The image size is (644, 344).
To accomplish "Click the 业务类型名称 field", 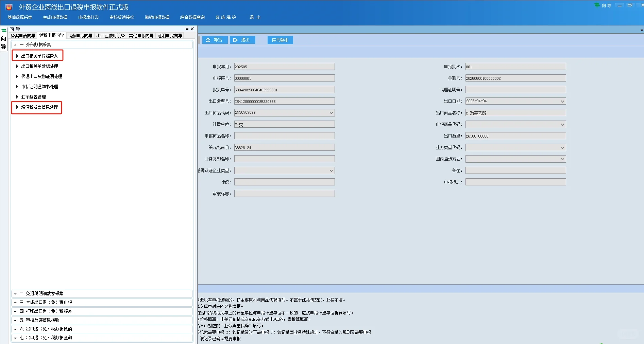I will (284, 159).
